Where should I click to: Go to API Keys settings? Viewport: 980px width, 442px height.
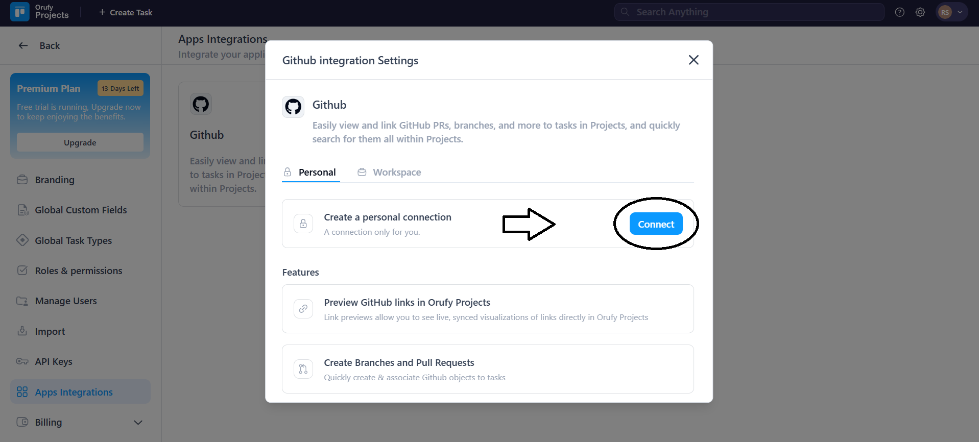54,362
